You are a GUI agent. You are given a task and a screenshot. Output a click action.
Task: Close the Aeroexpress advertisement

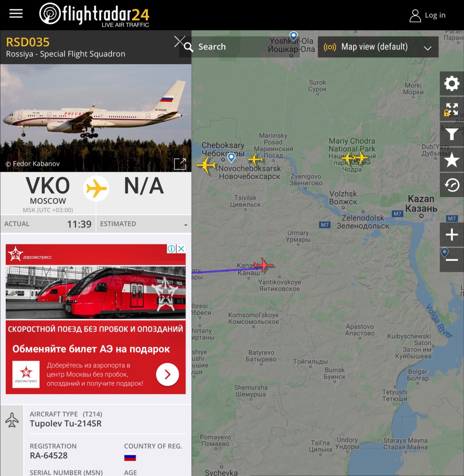point(181,249)
